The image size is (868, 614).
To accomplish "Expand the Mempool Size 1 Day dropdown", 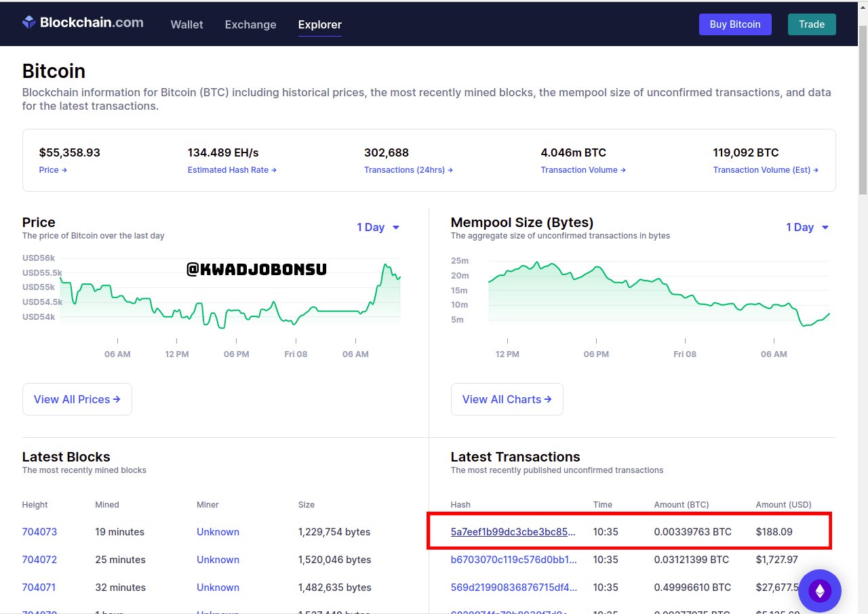I will tap(808, 227).
